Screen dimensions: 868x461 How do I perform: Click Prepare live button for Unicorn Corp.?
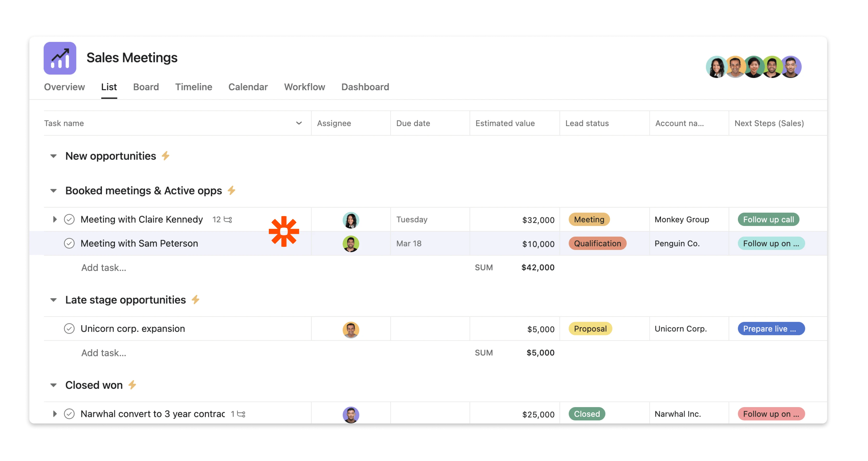tap(771, 329)
